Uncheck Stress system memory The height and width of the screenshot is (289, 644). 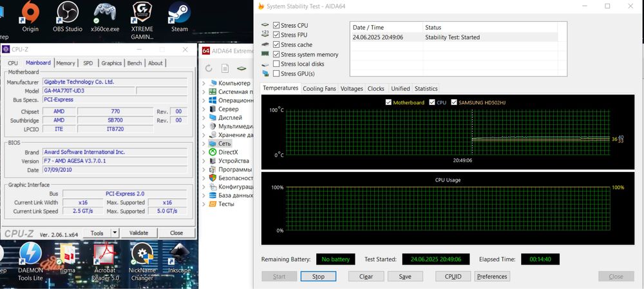[x=276, y=54]
